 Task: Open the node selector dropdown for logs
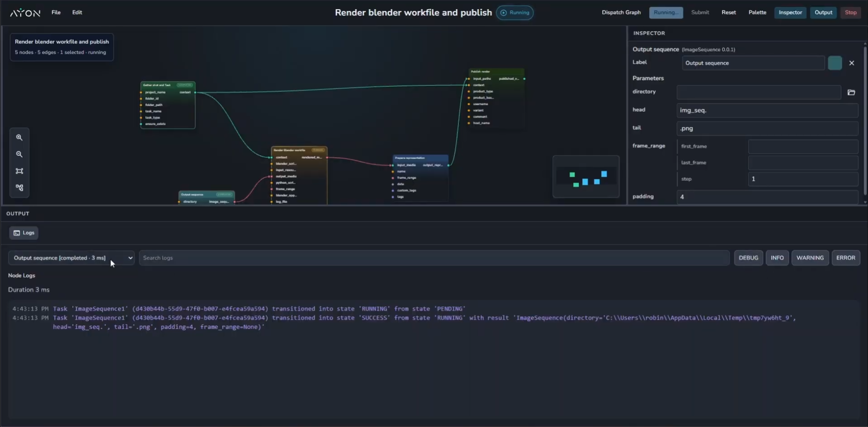[71, 258]
